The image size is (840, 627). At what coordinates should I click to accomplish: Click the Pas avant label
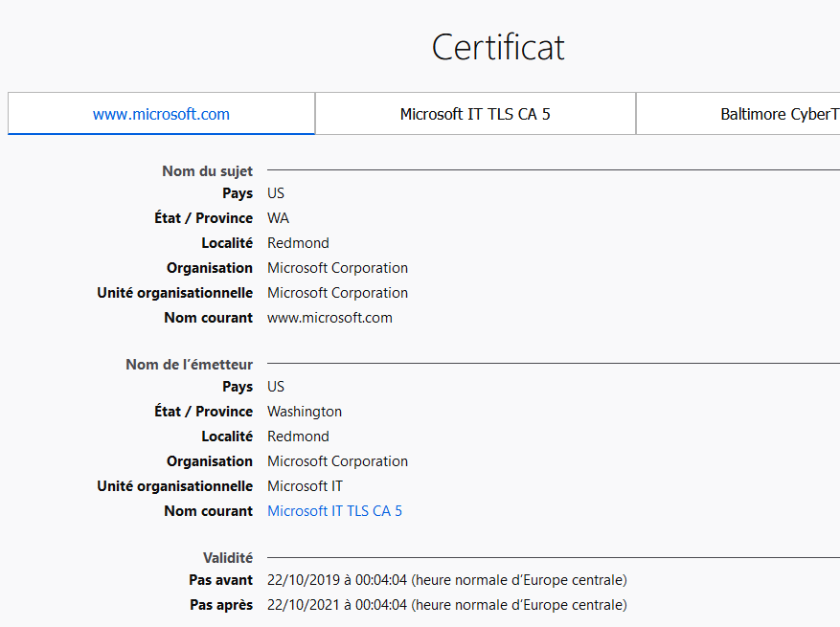(x=220, y=580)
